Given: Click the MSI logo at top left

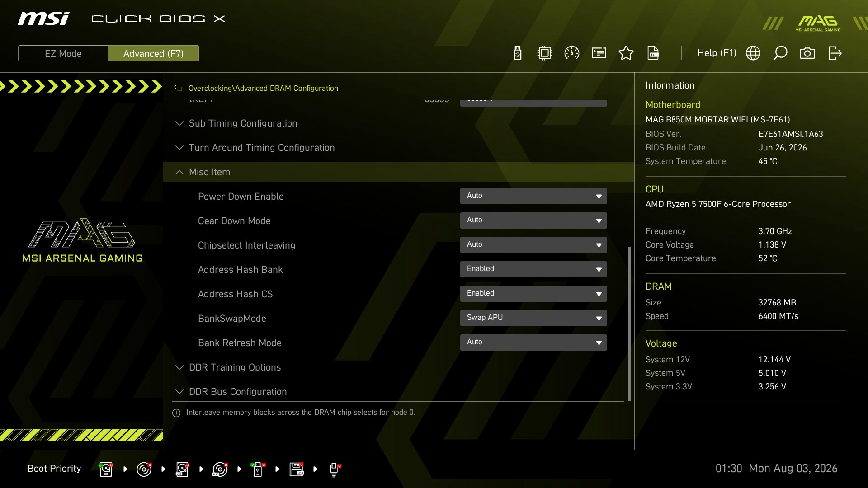Looking at the screenshot, I should point(43,19).
